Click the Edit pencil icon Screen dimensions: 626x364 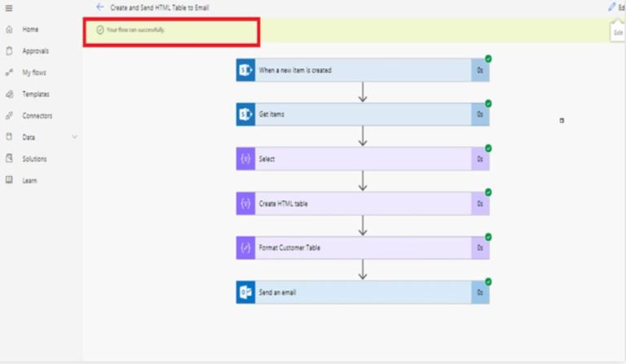point(611,7)
